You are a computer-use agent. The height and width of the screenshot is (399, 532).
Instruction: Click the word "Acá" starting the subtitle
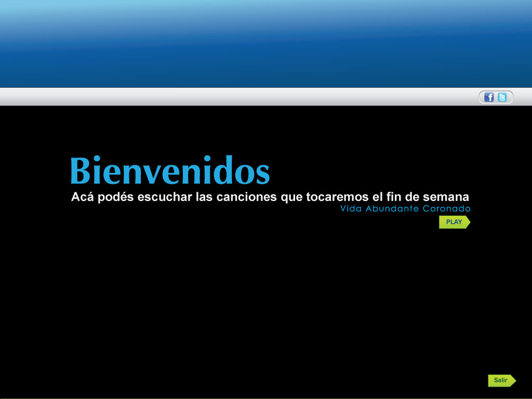(83, 197)
